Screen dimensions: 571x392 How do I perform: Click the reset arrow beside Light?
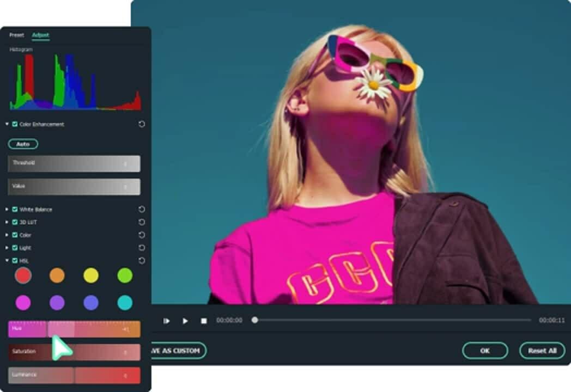pos(142,248)
